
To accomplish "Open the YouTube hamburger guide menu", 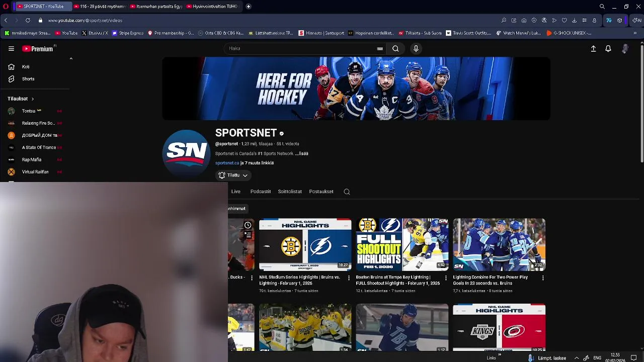I will (x=11, y=49).
